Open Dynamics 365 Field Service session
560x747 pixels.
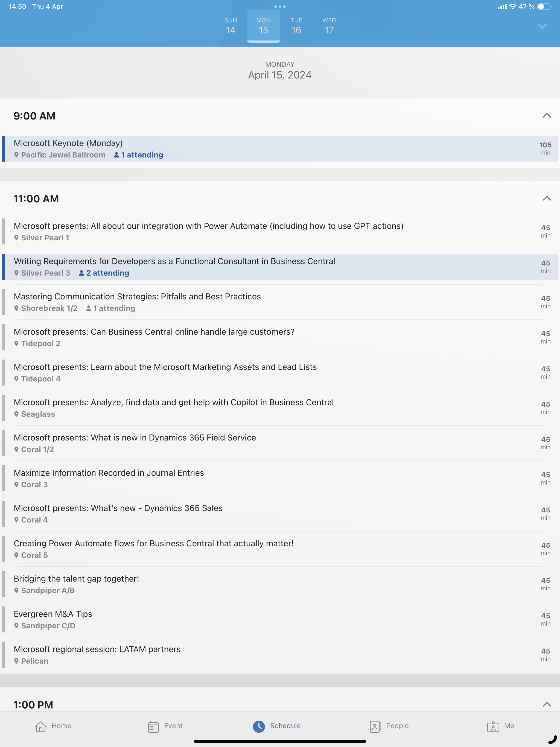(280, 443)
